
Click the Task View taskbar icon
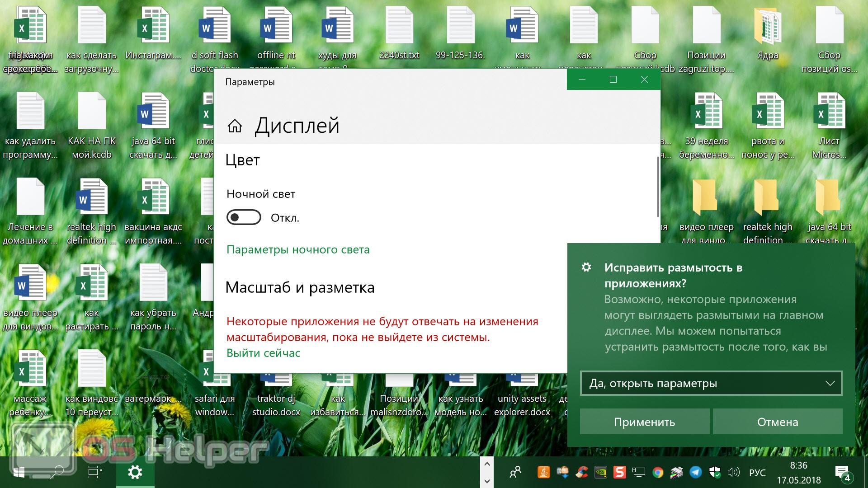pyautogui.click(x=95, y=473)
